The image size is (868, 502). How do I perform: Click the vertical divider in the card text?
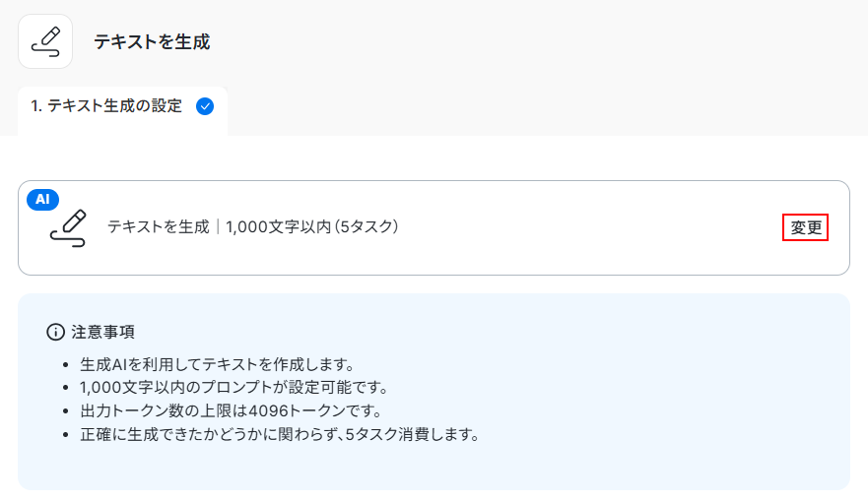(218, 226)
